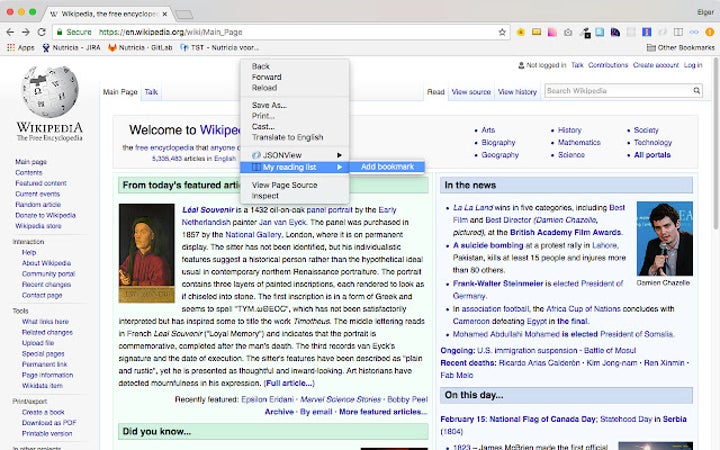The image size is (720, 450).
Task: Open the Apps grid in bookmarks bar
Action: 20,47
